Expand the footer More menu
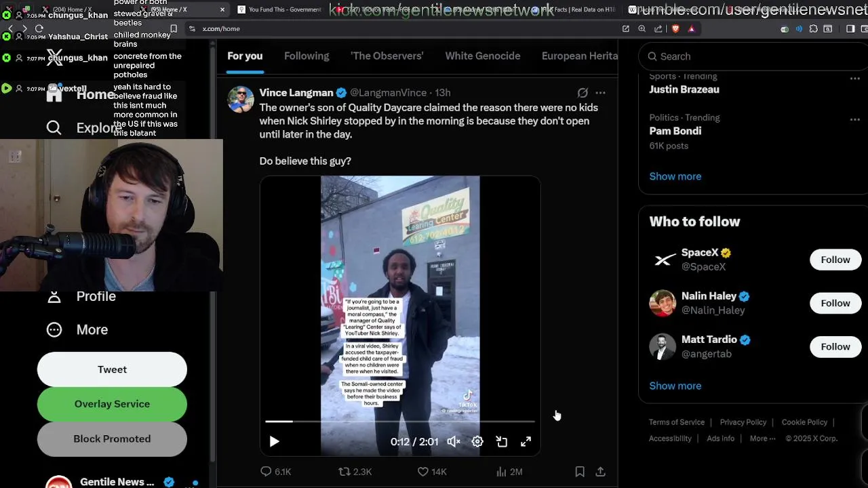The width and height of the screenshot is (868, 488). (x=762, y=439)
